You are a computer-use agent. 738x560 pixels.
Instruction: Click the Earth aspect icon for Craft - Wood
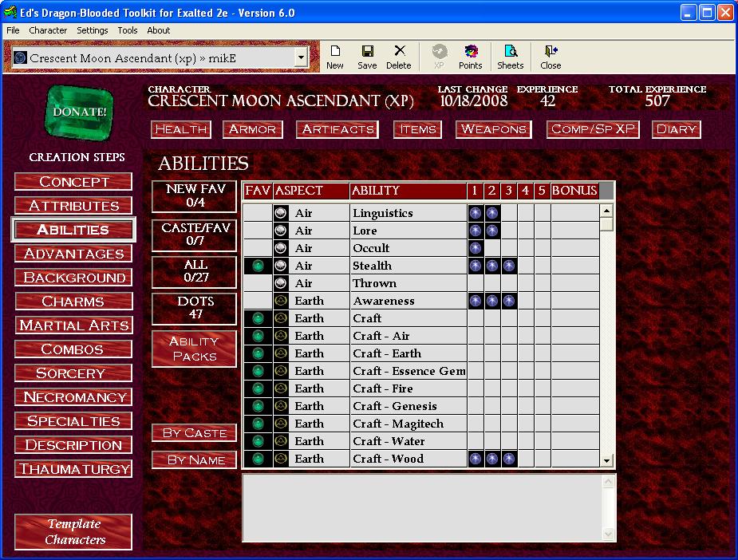[x=281, y=459]
